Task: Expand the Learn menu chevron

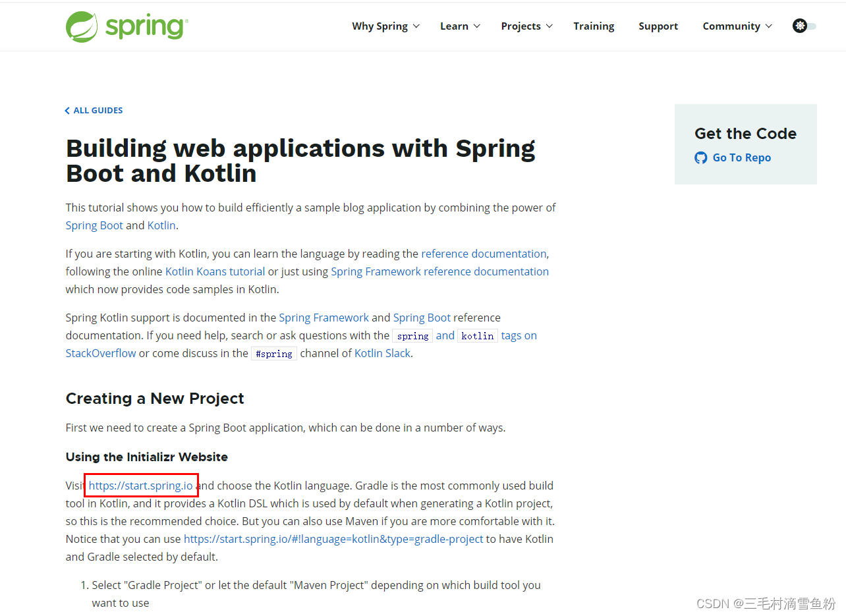Action: pos(477,26)
